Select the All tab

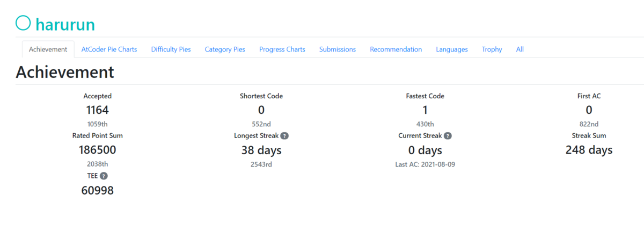pos(520,49)
